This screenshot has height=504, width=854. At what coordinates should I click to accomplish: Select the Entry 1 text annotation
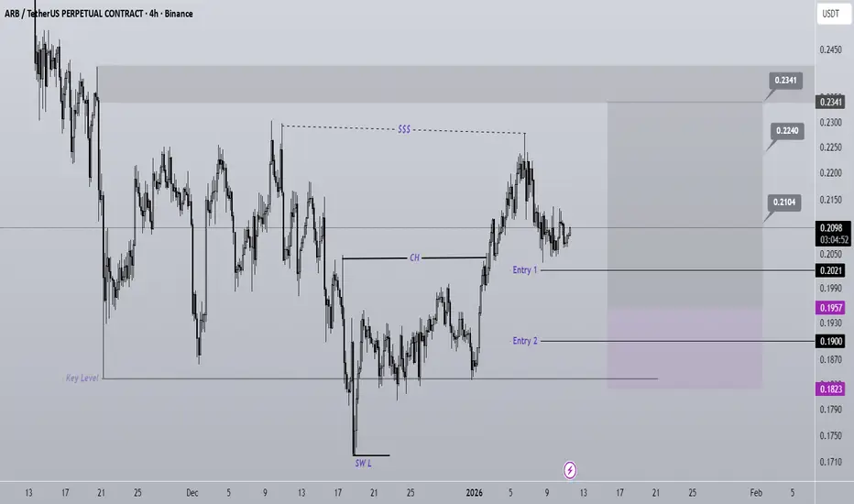point(524,269)
